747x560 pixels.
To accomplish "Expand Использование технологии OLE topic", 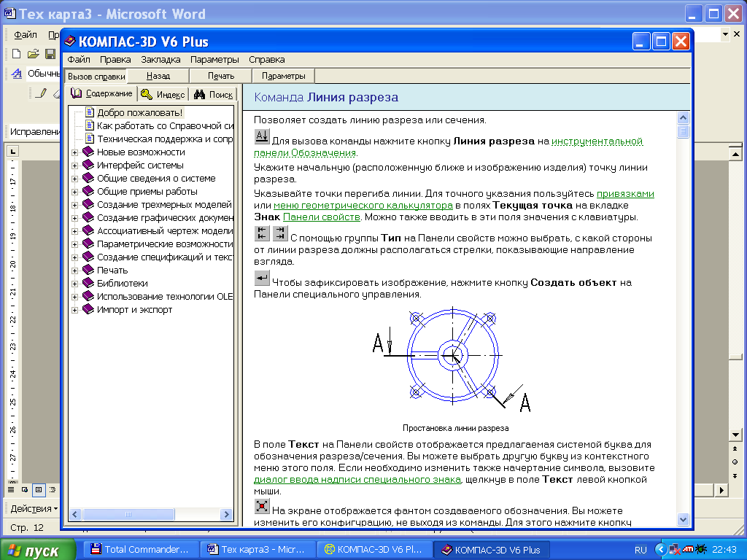I will [75, 297].
